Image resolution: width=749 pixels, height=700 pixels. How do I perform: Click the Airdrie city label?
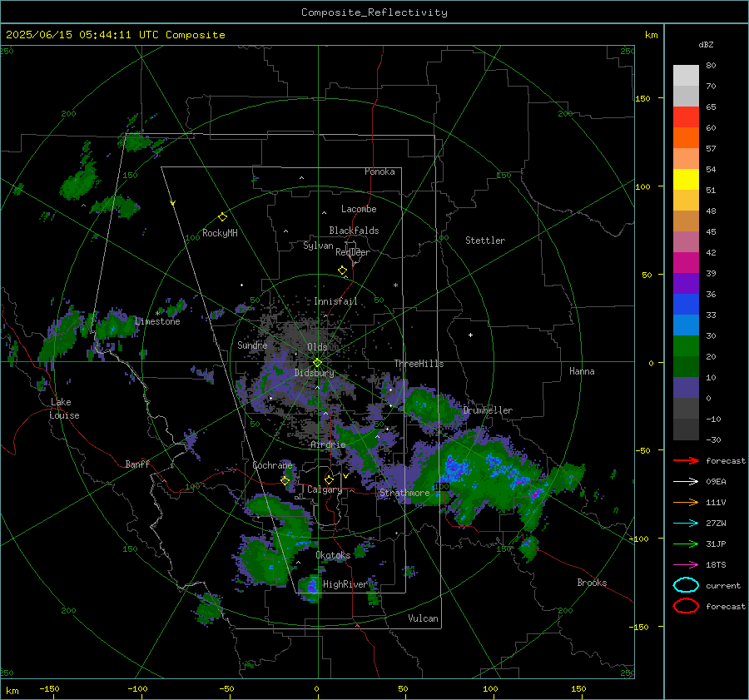[328, 444]
